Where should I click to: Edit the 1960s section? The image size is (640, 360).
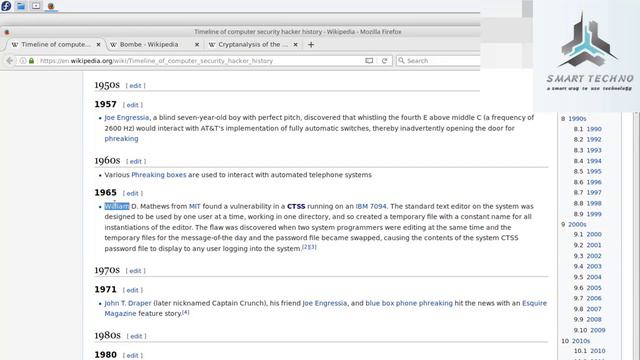(x=136, y=161)
